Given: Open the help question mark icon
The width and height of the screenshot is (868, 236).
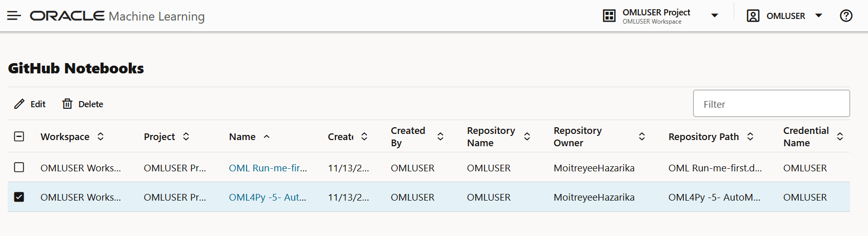Looking at the screenshot, I should (x=846, y=16).
